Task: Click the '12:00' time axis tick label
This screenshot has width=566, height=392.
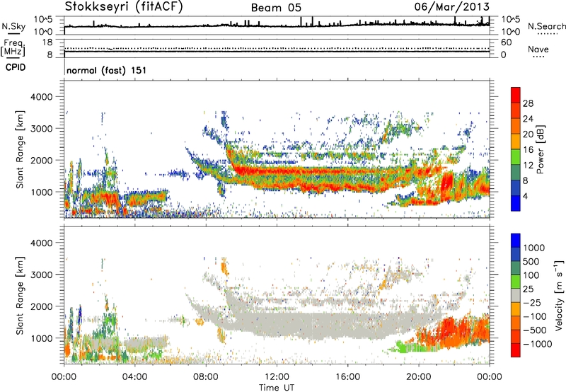Action: (277, 377)
